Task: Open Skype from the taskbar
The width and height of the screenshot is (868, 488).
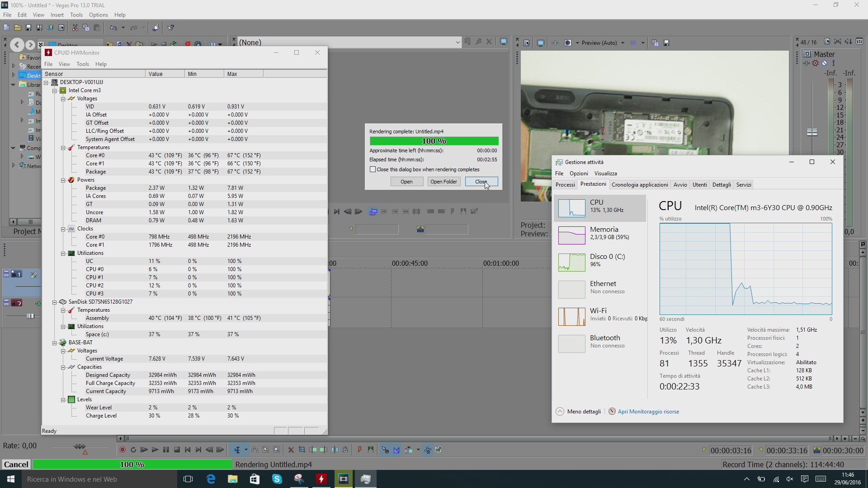Action: (x=277, y=479)
